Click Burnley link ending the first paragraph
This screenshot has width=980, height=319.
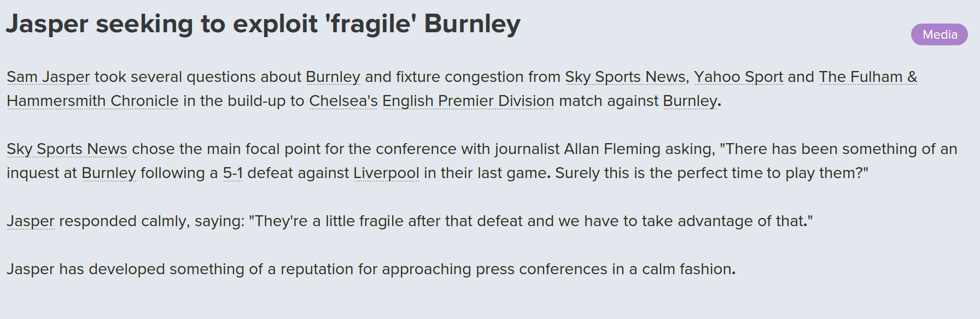[690, 101]
